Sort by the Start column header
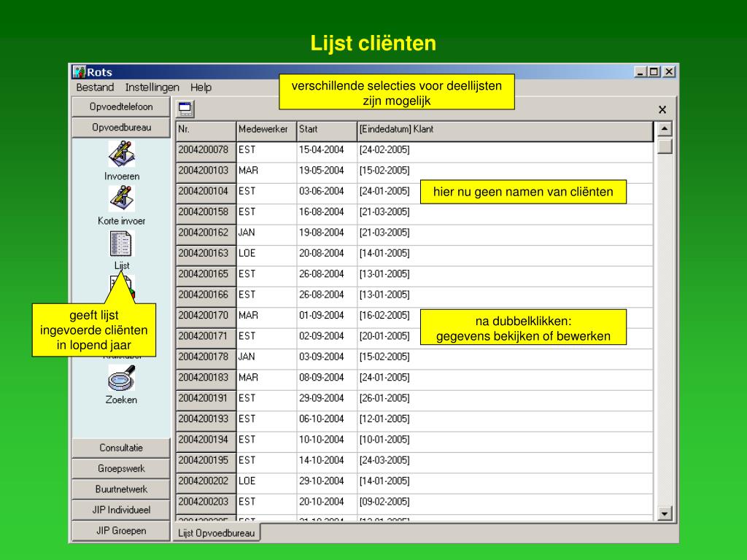Image resolution: width=747 pixels, height=560 pixels. [x=327, y=131]
